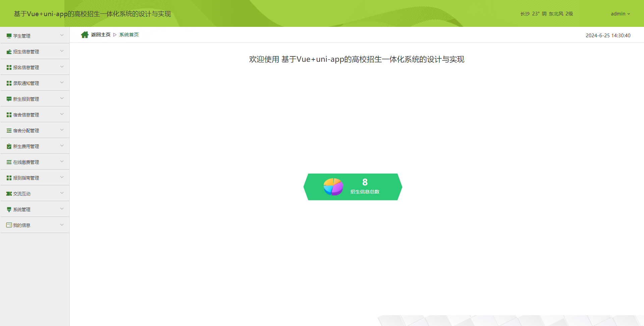This screenshot has height=326, width=644.
Task: Expand 招生信息管理 chevron arrow
Action: click(62, 51)
